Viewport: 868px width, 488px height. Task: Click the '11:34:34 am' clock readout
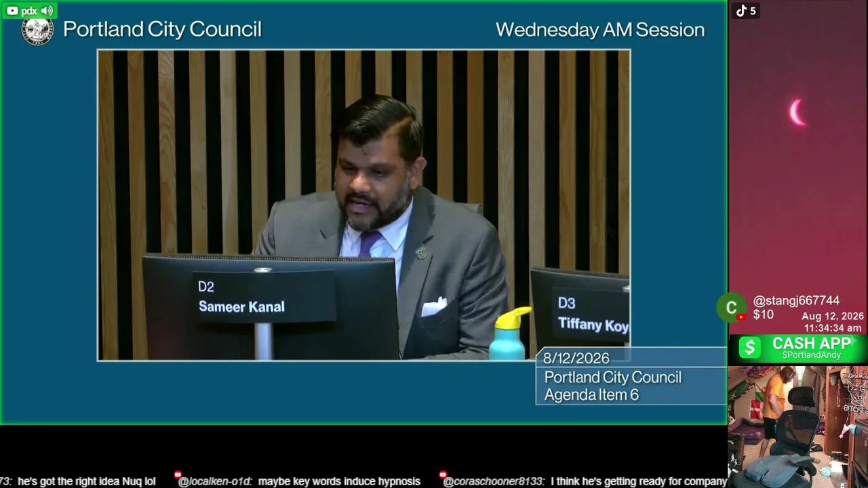coord(833,328)
